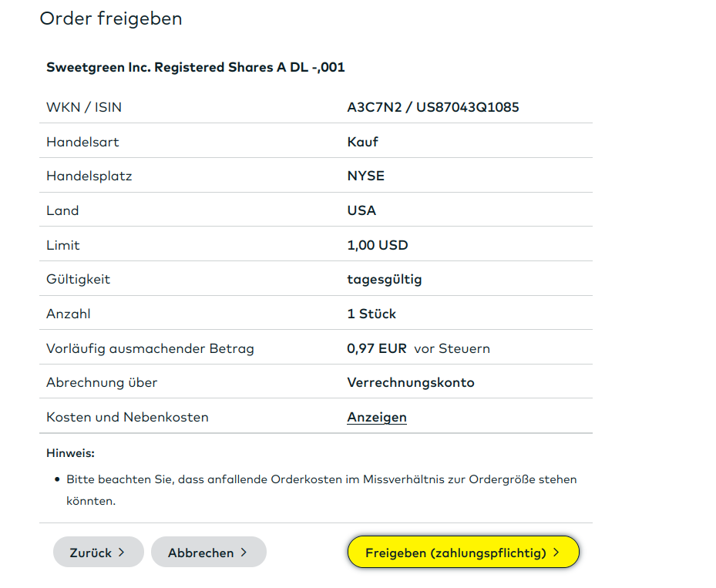Click the Hinweis note about Orderkosten
This screenshot has height=588, width=716.
click(x=321, y=479)
